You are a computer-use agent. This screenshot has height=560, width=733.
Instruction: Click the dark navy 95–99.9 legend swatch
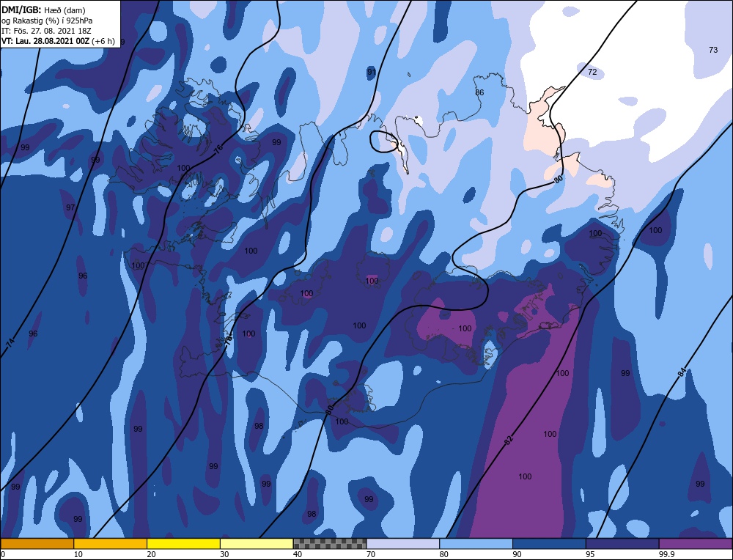(x=622, y=544)
